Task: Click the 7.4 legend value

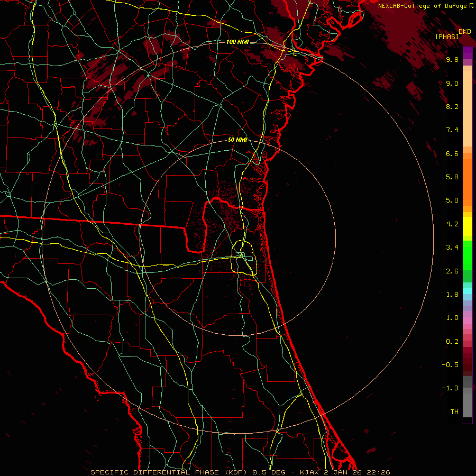Action: pos(452,130)
